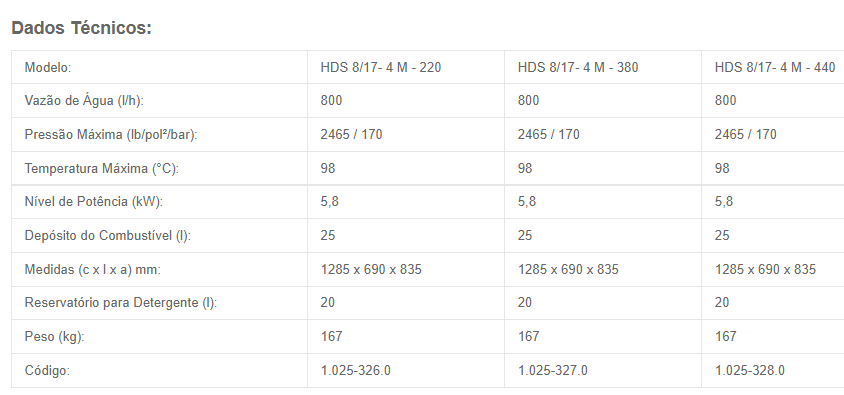This screenshot has height=395, width=844.
Task: Click the Temperatura Máxima (°C) label
Action: 102,168
